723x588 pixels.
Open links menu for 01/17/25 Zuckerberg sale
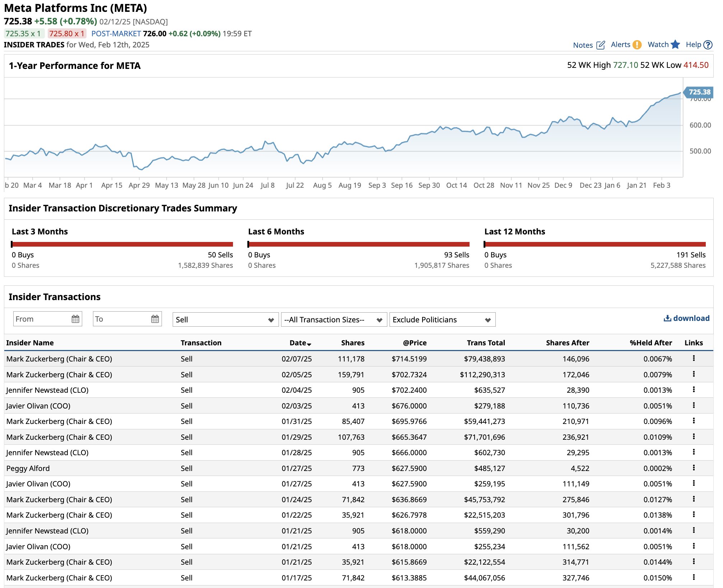694,577
